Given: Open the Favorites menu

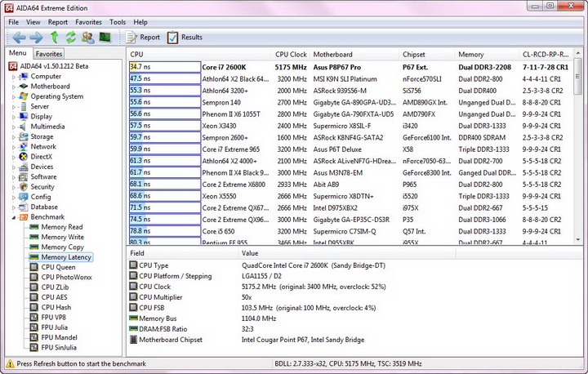Looking at the screenshot, I should tap(88, 22).
